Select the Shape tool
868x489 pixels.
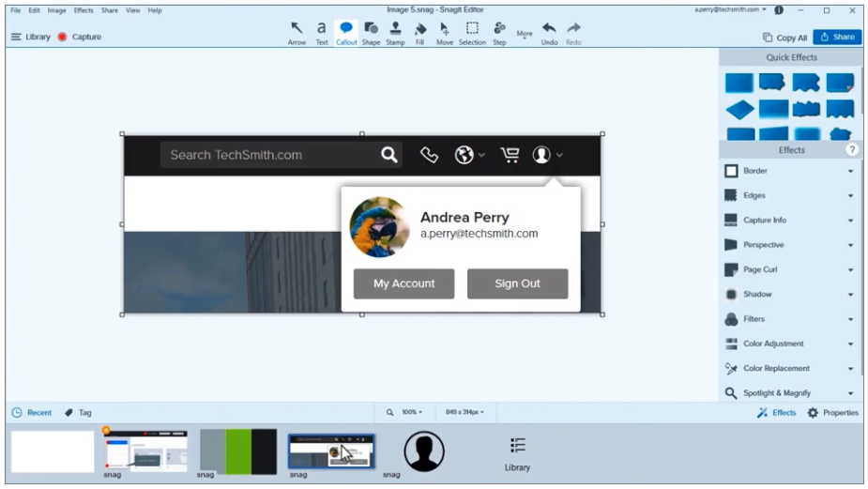click(x=371, y=33)
